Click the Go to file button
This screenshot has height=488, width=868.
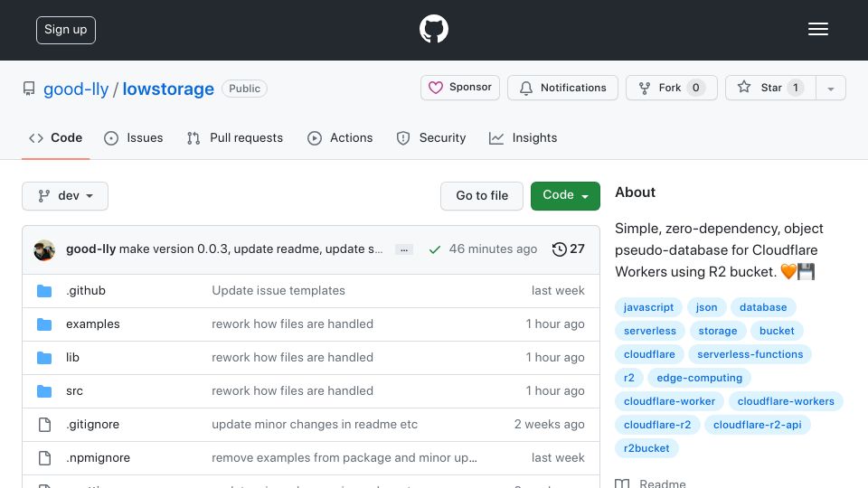[482, 196]
